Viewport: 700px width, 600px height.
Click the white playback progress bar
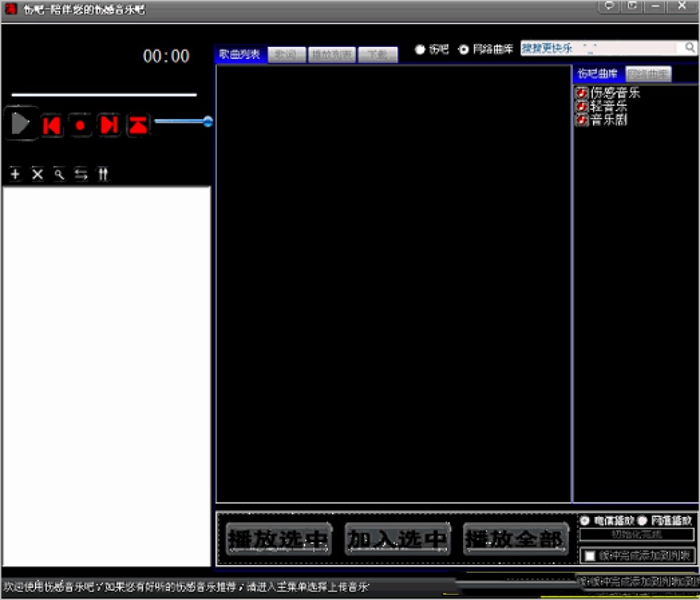104,94
